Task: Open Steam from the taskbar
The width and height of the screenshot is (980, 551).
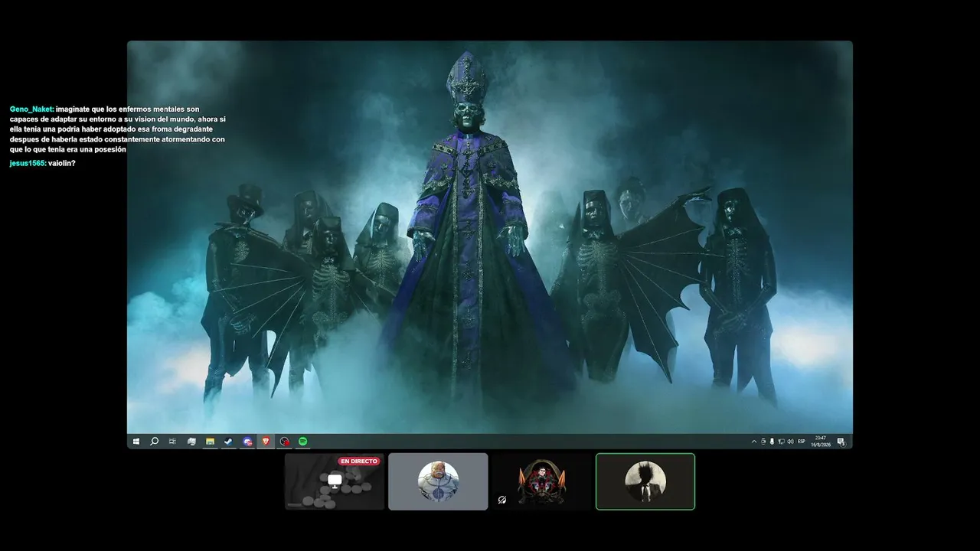Action: [228, 442]
